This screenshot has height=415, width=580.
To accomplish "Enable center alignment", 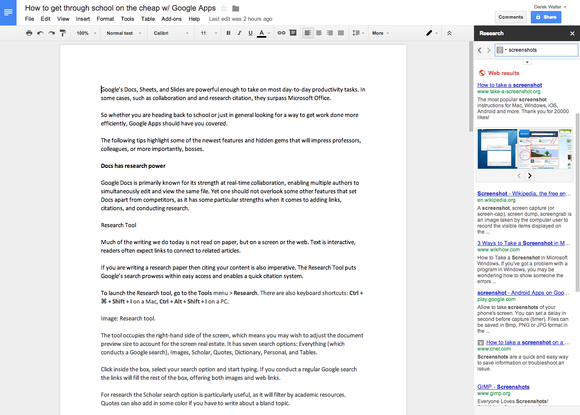I will click(x=318, y=33).
